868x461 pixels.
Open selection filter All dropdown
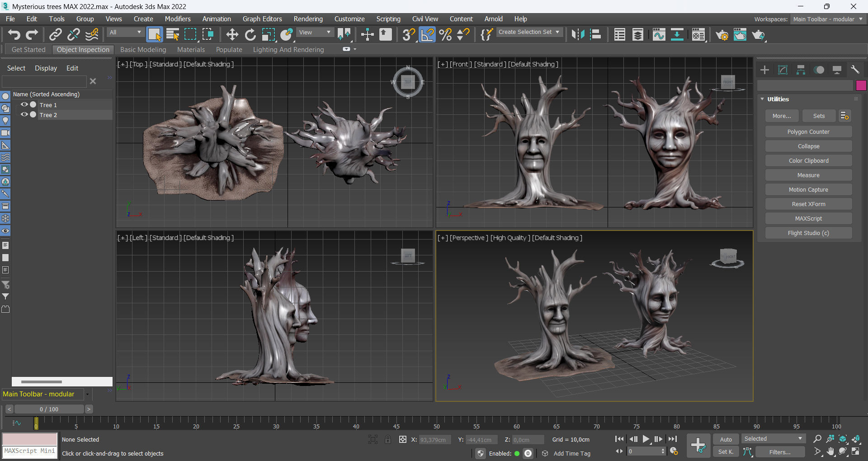pos(125,33)
